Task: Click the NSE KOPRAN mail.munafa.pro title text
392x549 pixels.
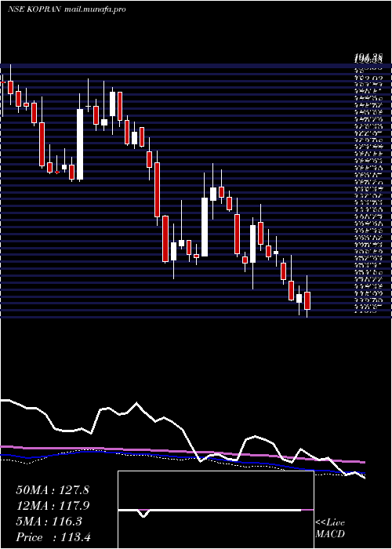Action: point(67,9)
